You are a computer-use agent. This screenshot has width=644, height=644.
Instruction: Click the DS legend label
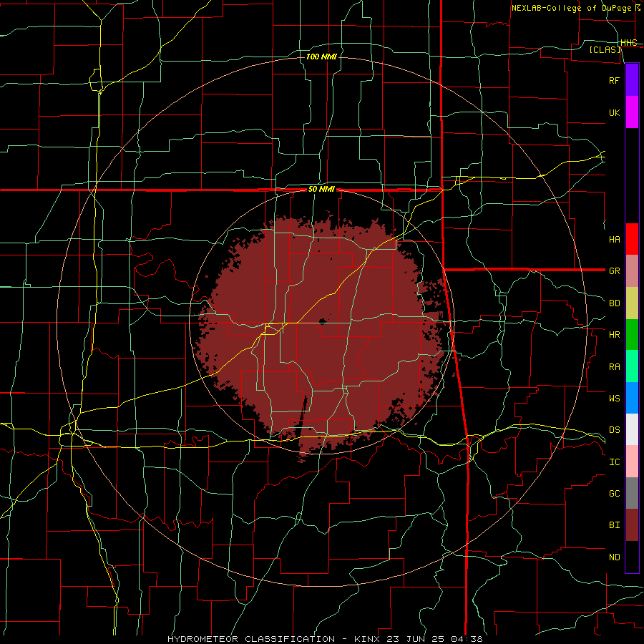tap(614, 430)
